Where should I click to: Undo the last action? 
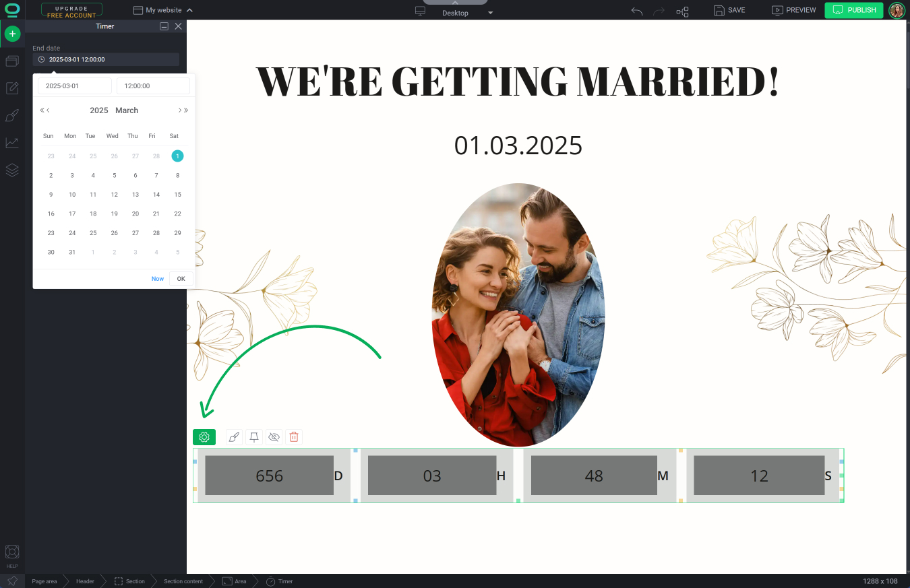pyautogui.click(x=636, y=11)
